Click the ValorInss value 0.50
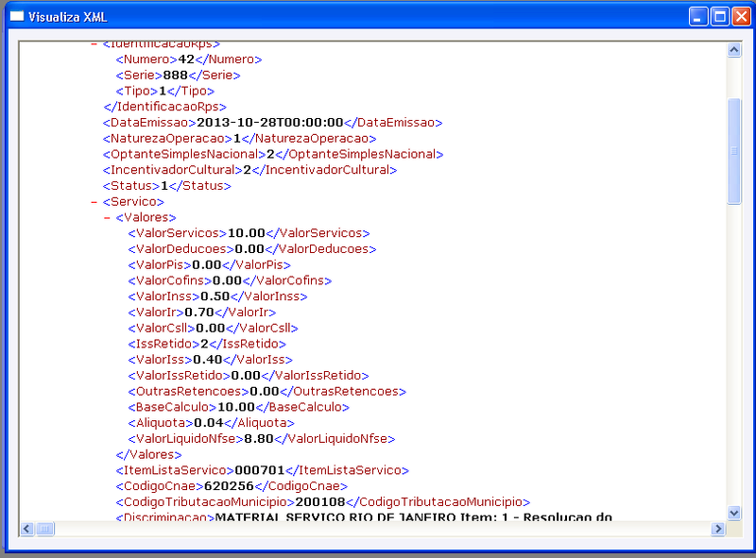Viewport: 756px width, 558px height. [215, 296]
